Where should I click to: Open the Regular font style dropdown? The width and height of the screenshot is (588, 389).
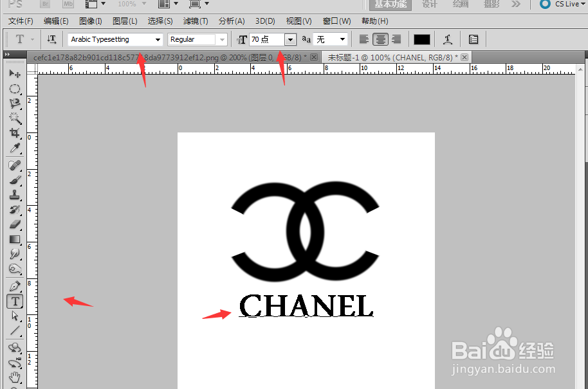(x=221, y=39)
